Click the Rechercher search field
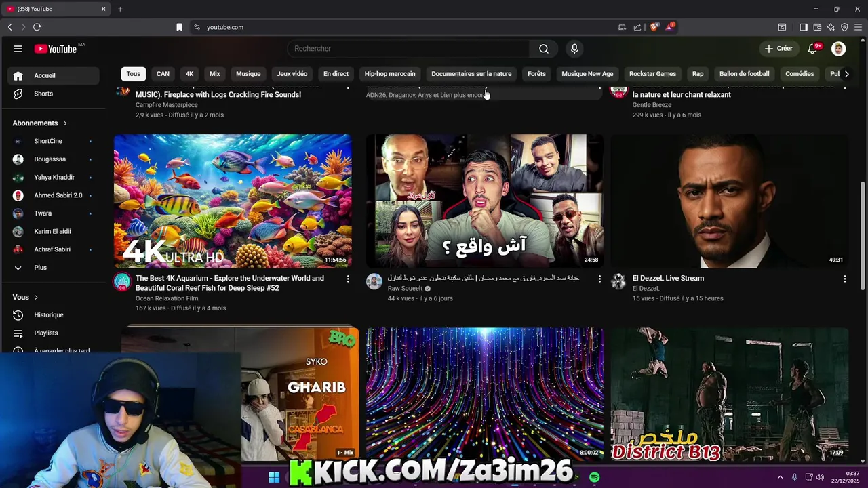The height and width of the screenshot is (488, 868). click(x=408, y=49)
